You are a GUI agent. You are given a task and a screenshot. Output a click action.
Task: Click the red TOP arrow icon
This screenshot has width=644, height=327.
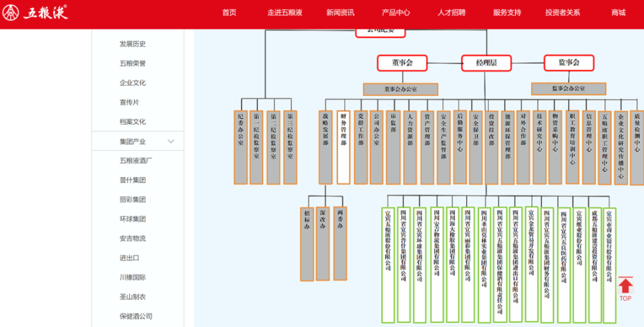(625, 289)
